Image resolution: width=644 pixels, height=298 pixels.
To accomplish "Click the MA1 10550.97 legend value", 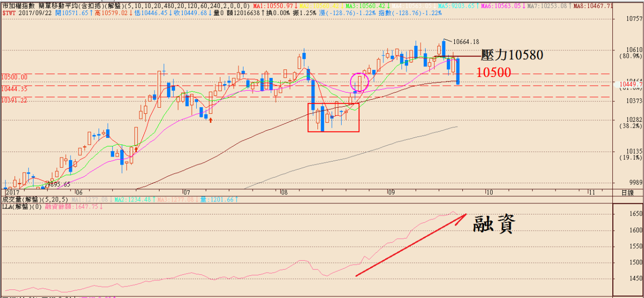I will [277, 6].
